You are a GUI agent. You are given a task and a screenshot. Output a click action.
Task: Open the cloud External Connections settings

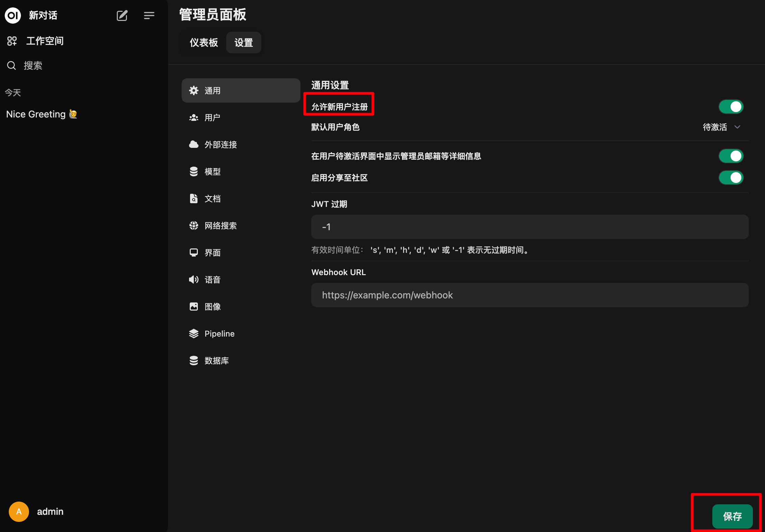pyautogui.click(x=194, y=144)
